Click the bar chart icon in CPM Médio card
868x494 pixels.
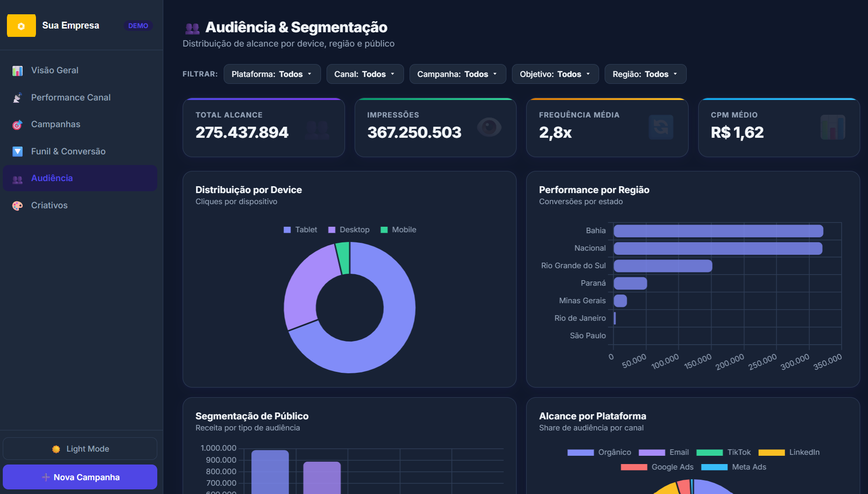click(833, 127)
